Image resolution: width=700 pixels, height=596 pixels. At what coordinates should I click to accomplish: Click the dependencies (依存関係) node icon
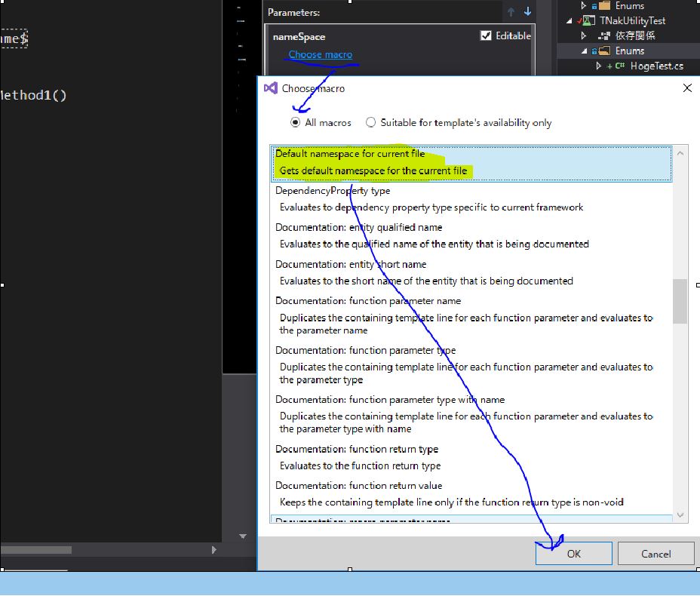604,36
